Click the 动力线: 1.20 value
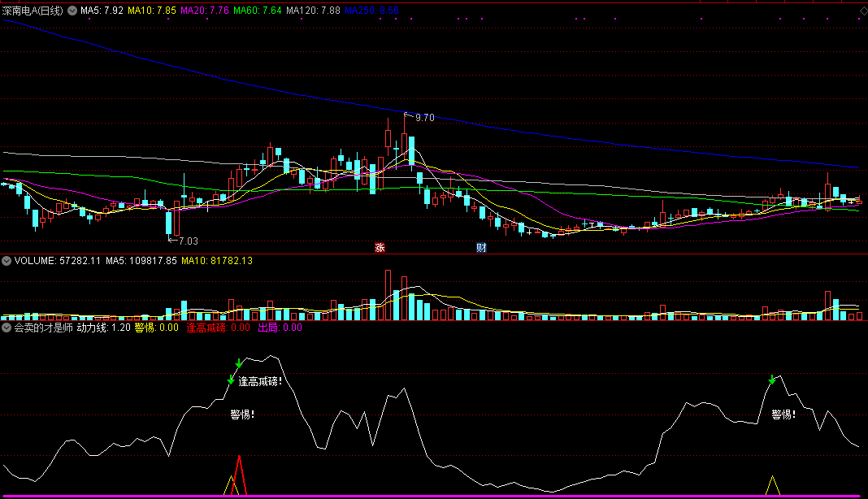Image resolution: width=868 pixels, height=499 pixels. coord(103,328)
